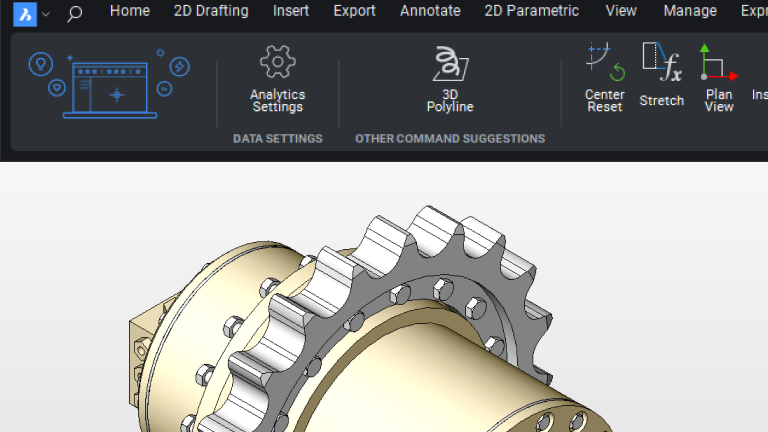The height and width of the screenshot is (432, 768).
Task: Switch to the 2D Parametric tab
Action: point(532,11)
